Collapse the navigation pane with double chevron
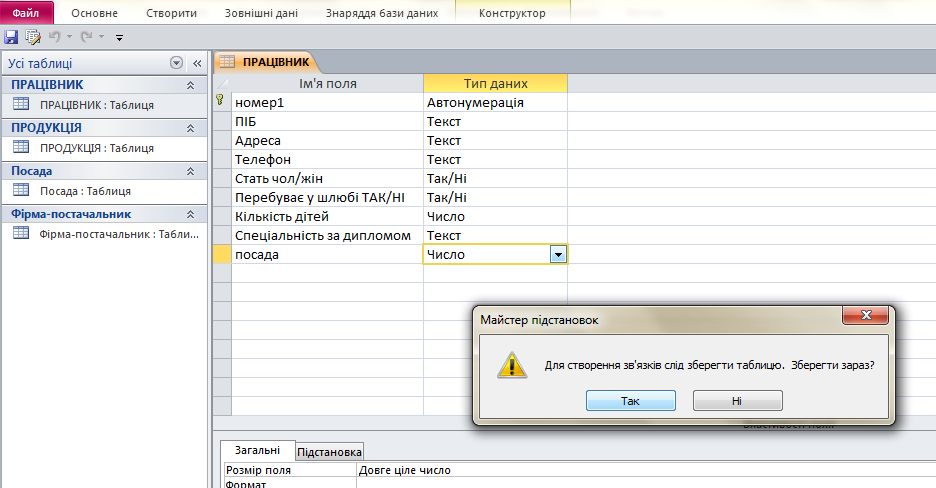The width and height of the screenshot is (936, 488). [198, 63]
